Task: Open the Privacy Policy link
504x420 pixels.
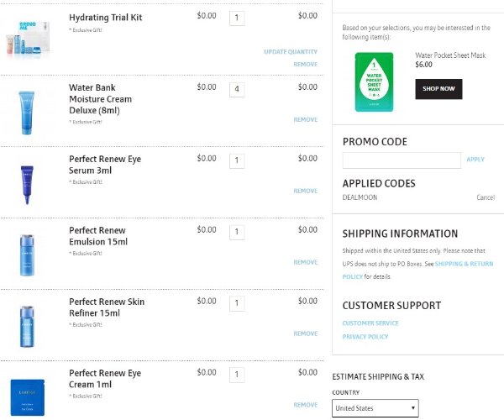Action: click(365, 337)
